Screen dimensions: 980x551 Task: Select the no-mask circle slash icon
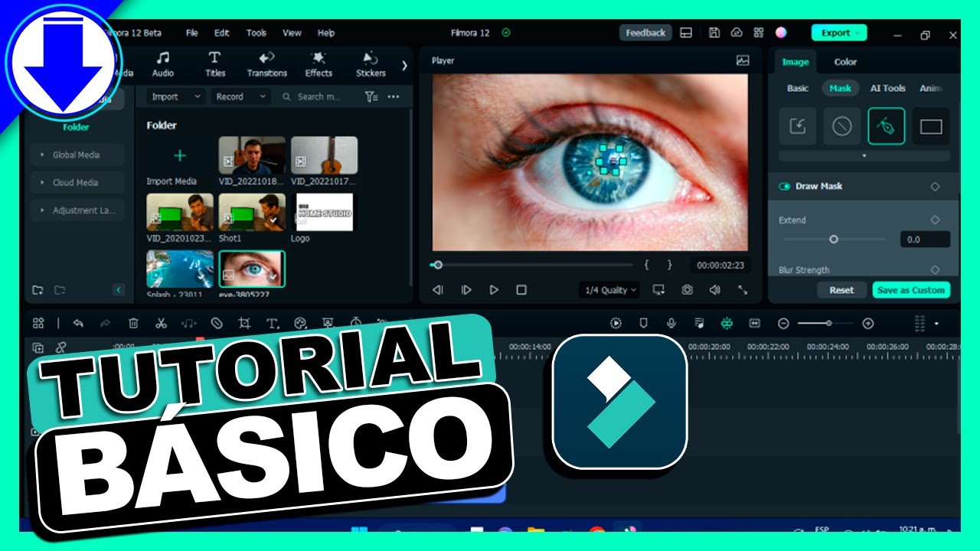click(842, 126)
